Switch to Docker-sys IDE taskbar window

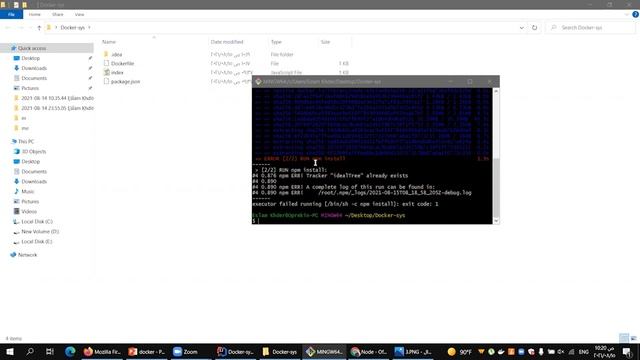tap(235, 352)
